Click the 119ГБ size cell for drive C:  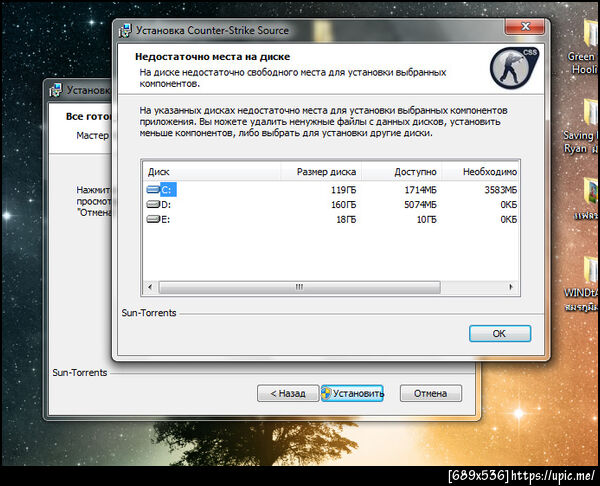coord(343,190)
